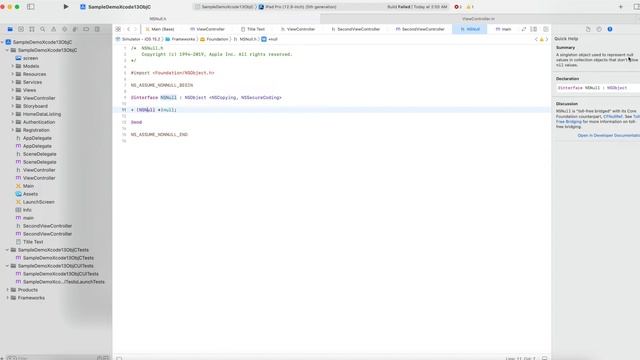
Task: Open the Report navigator
Action: point(97,29)
